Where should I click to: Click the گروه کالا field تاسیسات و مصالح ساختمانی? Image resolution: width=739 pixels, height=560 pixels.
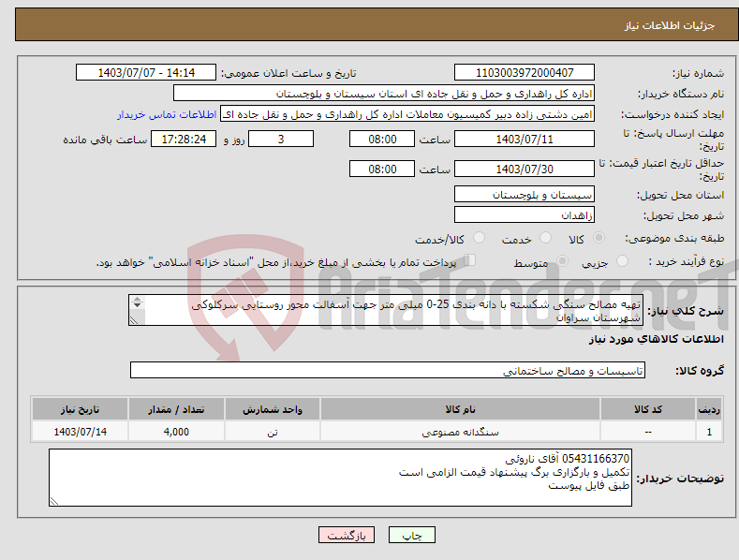point(388,371)
